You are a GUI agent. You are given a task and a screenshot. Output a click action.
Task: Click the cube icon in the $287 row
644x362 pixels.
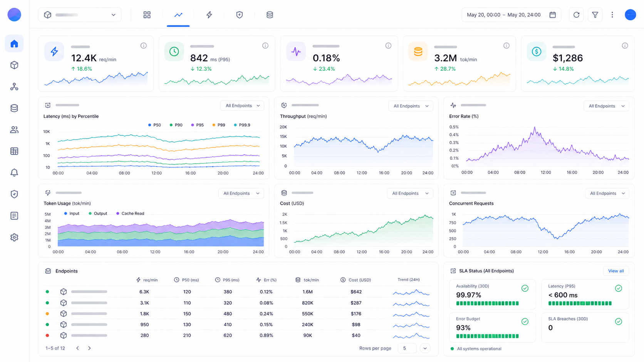pos(64,303)
